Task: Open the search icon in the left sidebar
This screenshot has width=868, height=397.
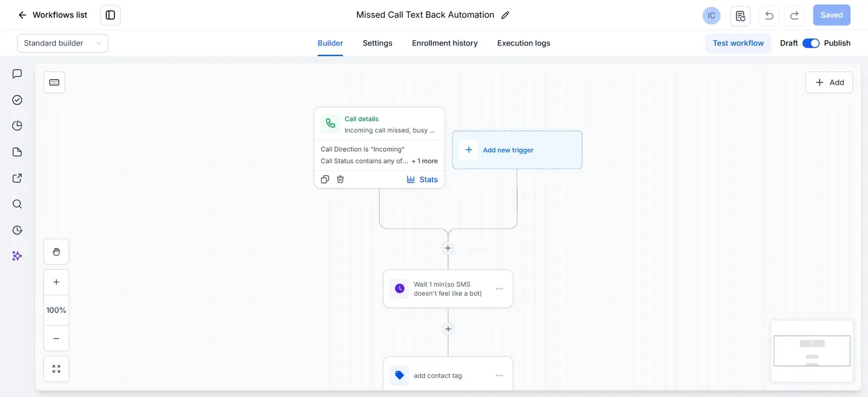Action: [17, 204]
